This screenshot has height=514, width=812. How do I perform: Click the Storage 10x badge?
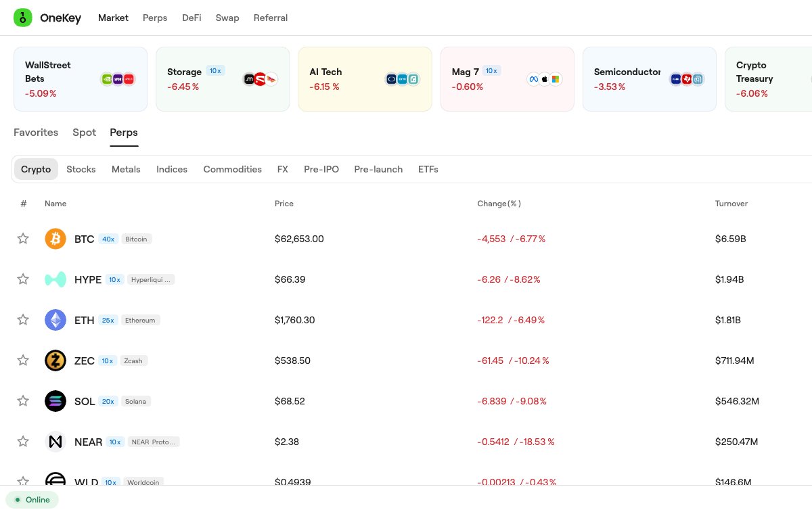click(215, 70)
